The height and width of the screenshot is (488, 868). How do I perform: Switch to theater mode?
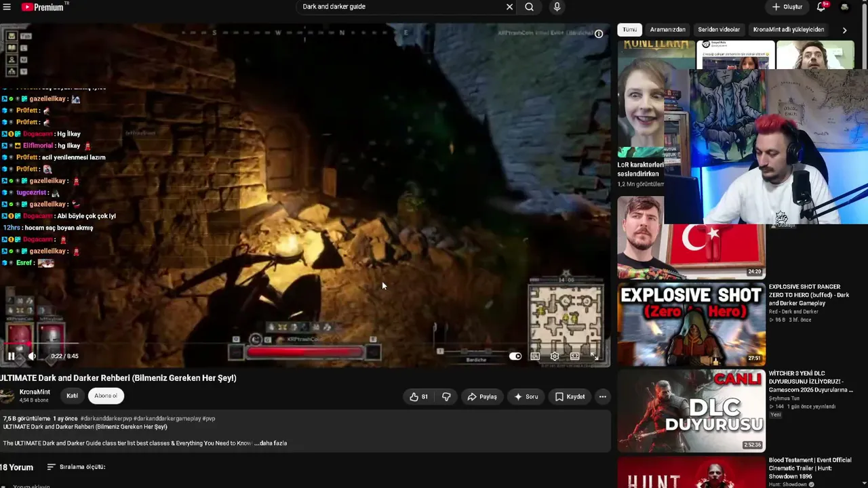click(x=574, y=356)
